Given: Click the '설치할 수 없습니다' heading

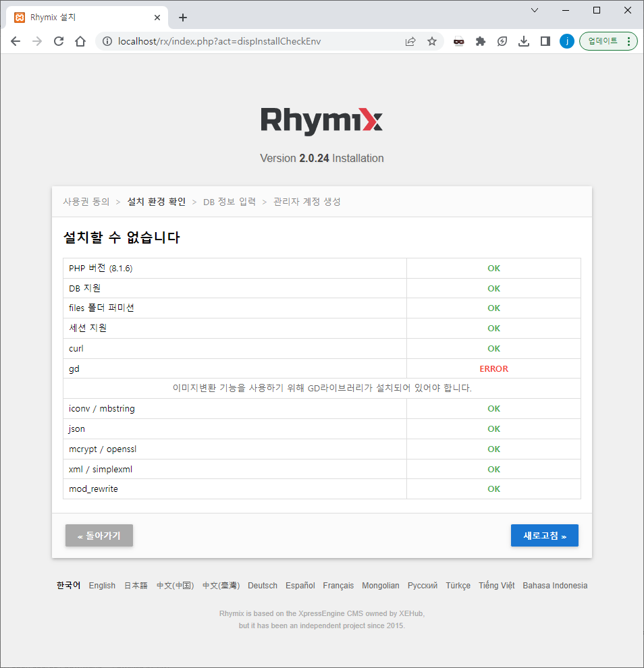Looking at the screenshot, I should pos(122,238).
